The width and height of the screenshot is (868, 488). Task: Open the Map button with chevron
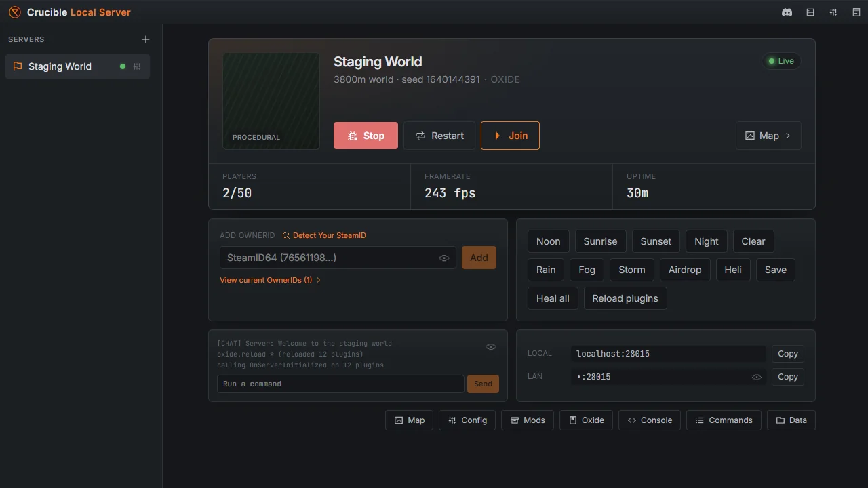tap(768, 136)
